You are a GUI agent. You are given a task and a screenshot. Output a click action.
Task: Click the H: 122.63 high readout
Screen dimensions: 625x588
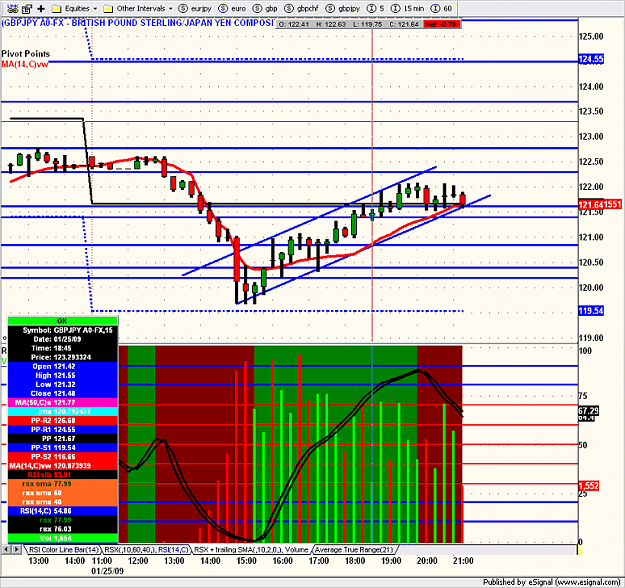[x=331, y=24]
